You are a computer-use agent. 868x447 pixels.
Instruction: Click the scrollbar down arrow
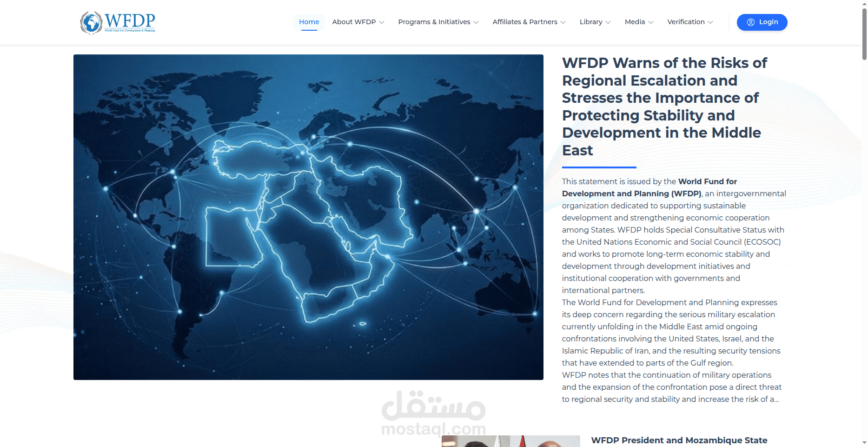click(864, 442)
